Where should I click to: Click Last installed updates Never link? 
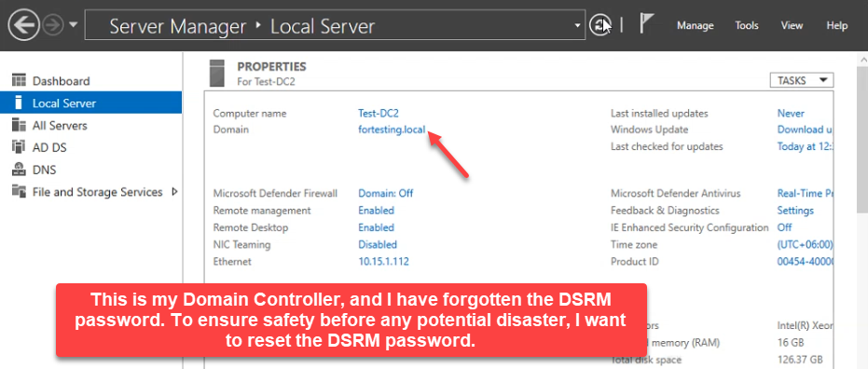pyautogui.click(x=791, y=114)
